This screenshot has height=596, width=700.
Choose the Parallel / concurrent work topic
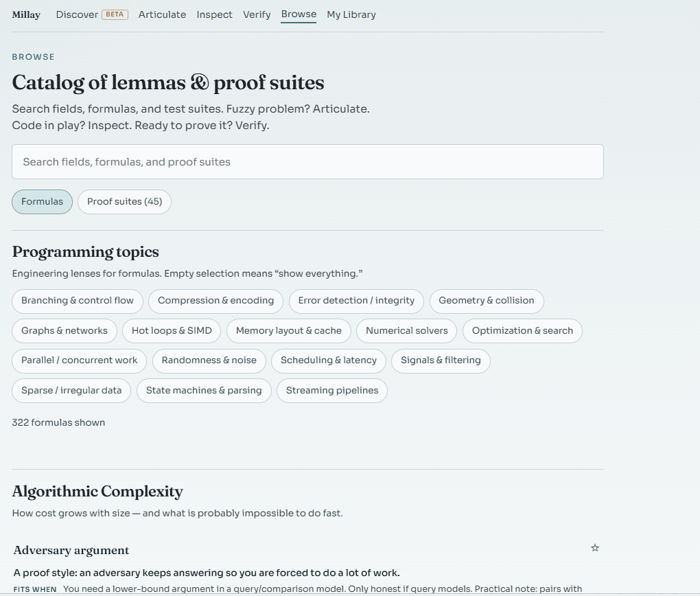pos(79,360)
